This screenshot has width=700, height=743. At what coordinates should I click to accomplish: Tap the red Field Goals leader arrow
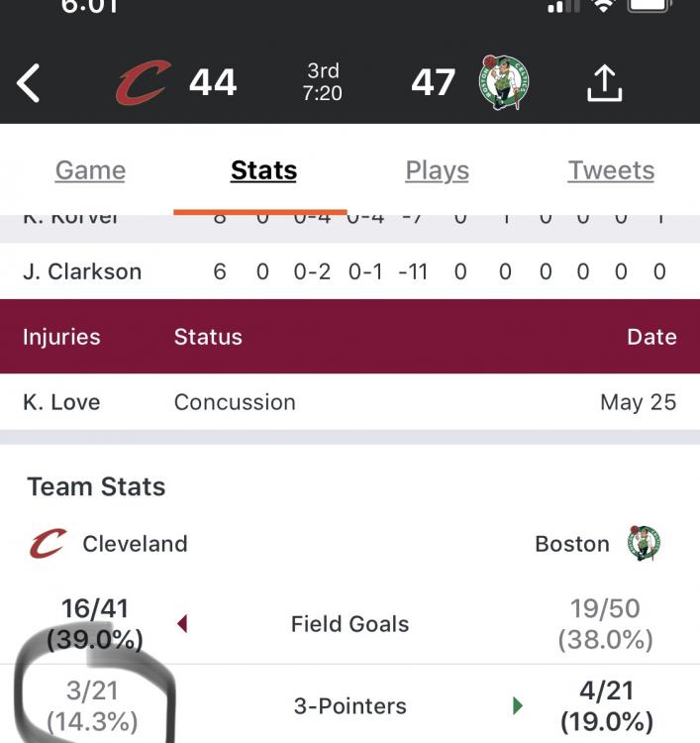coord(182,624)
